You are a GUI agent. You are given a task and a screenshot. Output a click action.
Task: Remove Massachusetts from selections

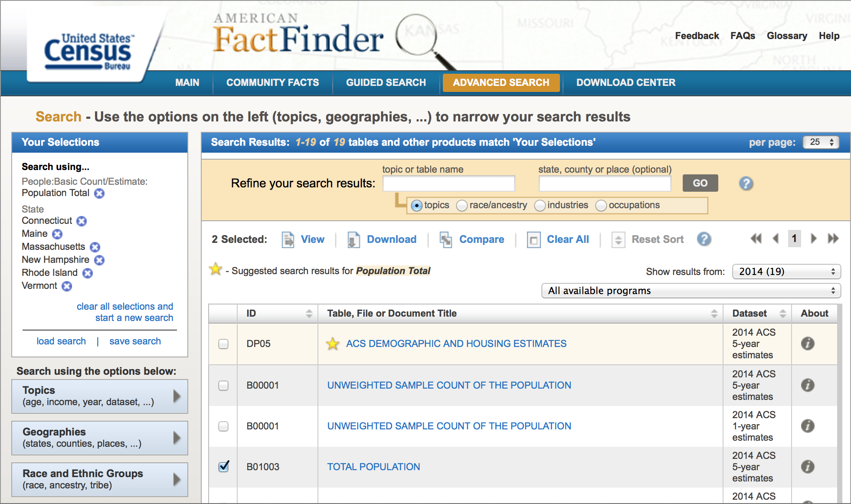[95, 247]
